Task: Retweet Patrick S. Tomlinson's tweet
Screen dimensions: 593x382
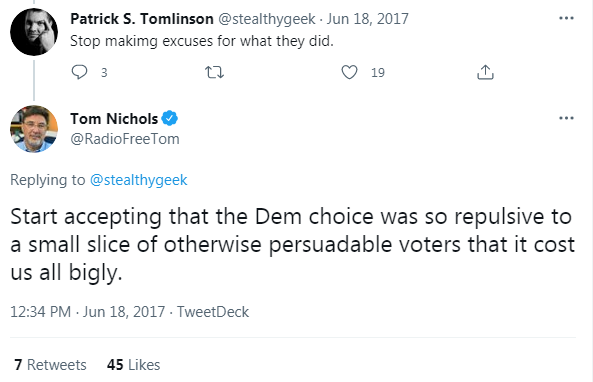Action: click(x=214, y=72)
